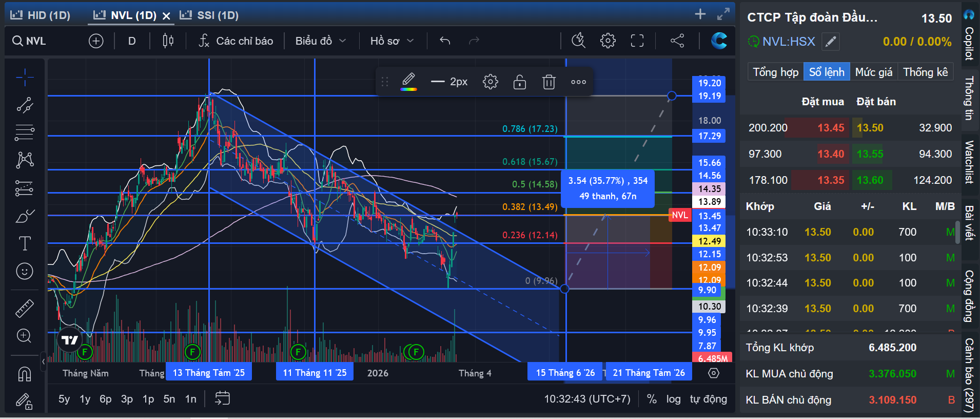Set the range to 6p
Image resolution: width=980 pixels, height=419 pixels.
tap(106, 399)
